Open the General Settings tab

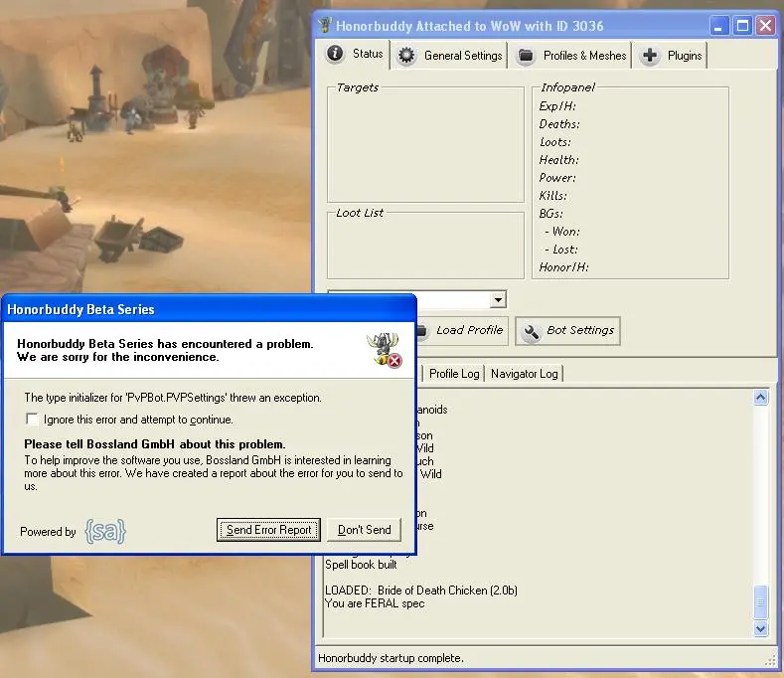449,56
